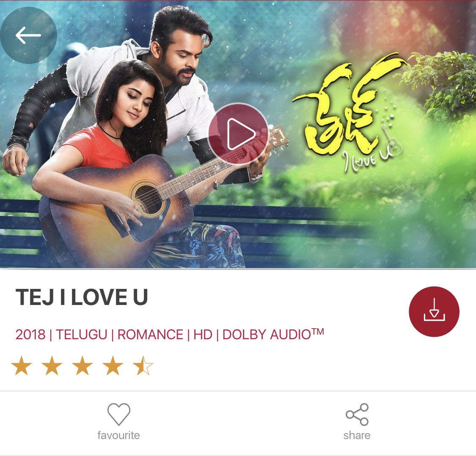The image size is (476, 456).
Task: Click the favourite label under the heart
Action: 119,435
